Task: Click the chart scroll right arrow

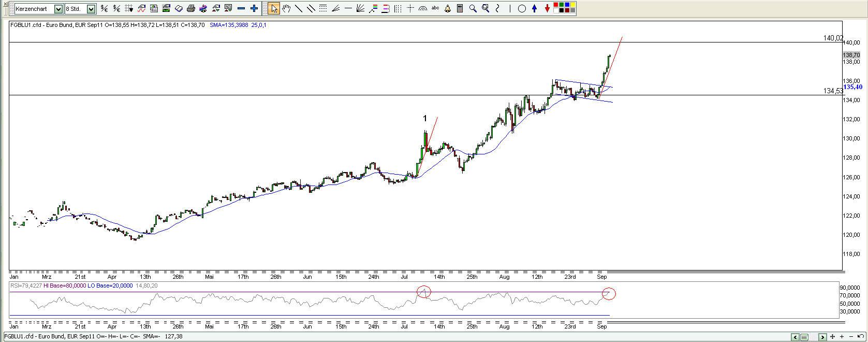Action: click(x=822, y=337)
